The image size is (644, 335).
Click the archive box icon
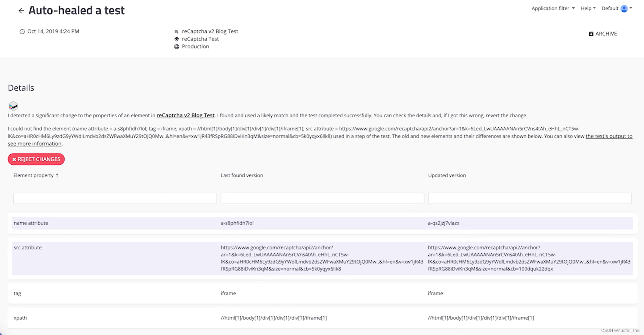pyautogui.click(x=591, y=34)
